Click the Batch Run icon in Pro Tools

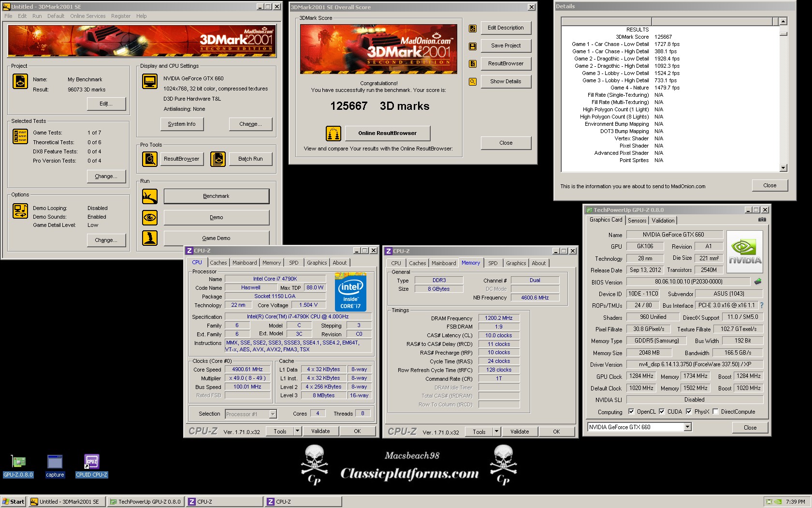218,159
